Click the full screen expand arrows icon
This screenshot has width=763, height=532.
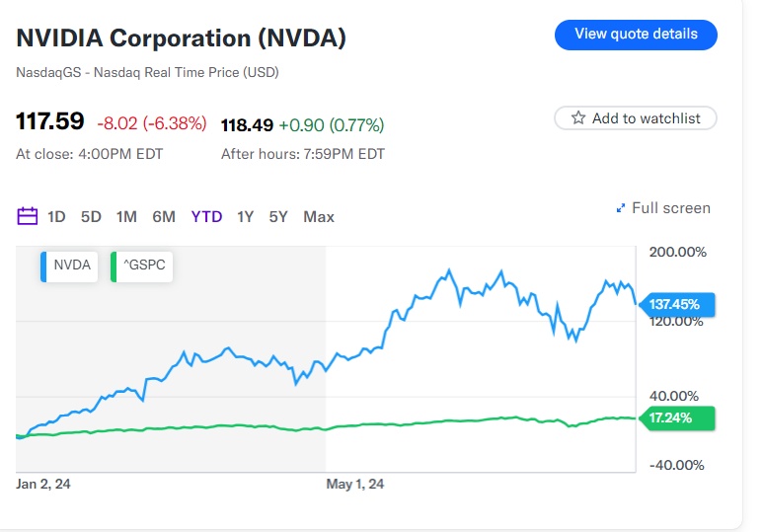(x=621, y=208)
